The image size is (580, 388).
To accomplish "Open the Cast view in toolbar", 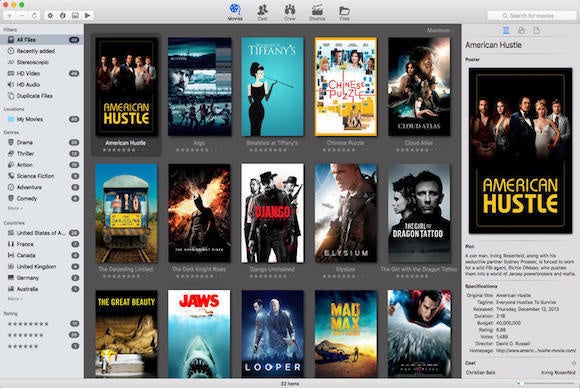I will click(x=262, y=12).
